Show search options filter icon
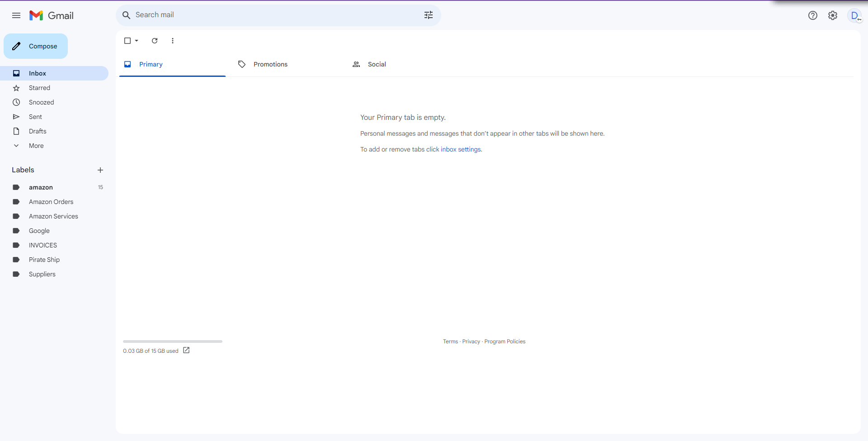Image resolution: width=868 pixels, height=441 pixels. pyautogui.click(x=429, y=15)
